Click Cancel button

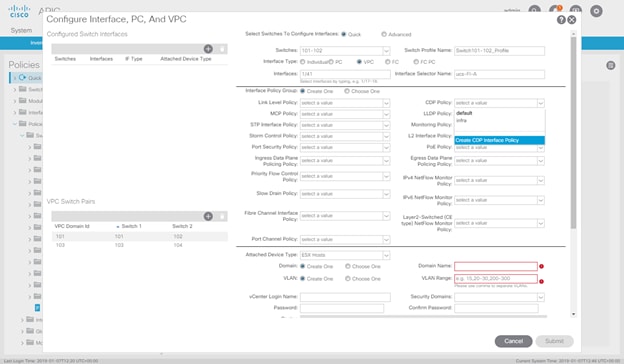(x=513, y=341)
